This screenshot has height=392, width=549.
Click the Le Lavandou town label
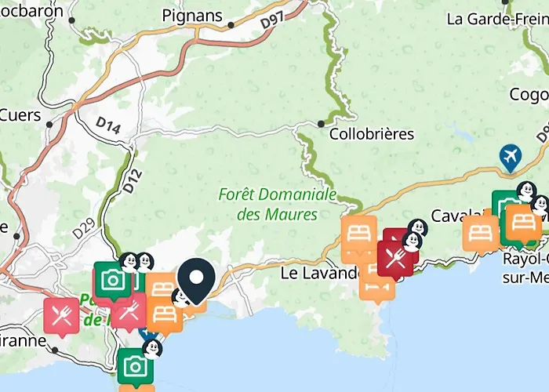(320, 274)
